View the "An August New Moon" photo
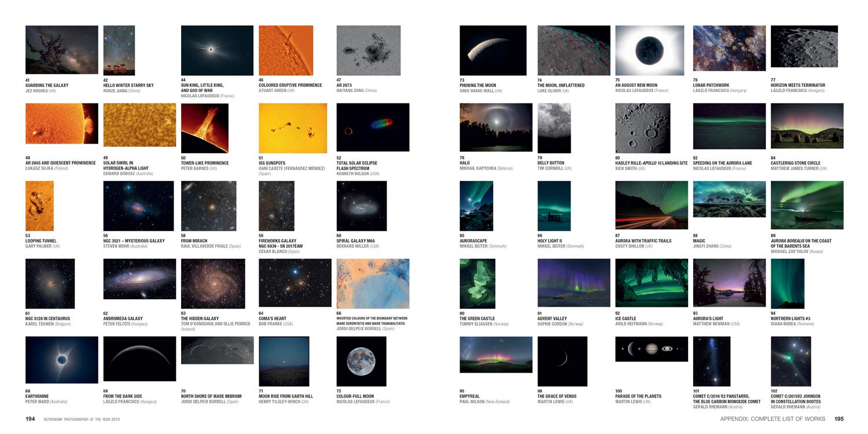This screenshot has width=868, height=434. [650, 49]
